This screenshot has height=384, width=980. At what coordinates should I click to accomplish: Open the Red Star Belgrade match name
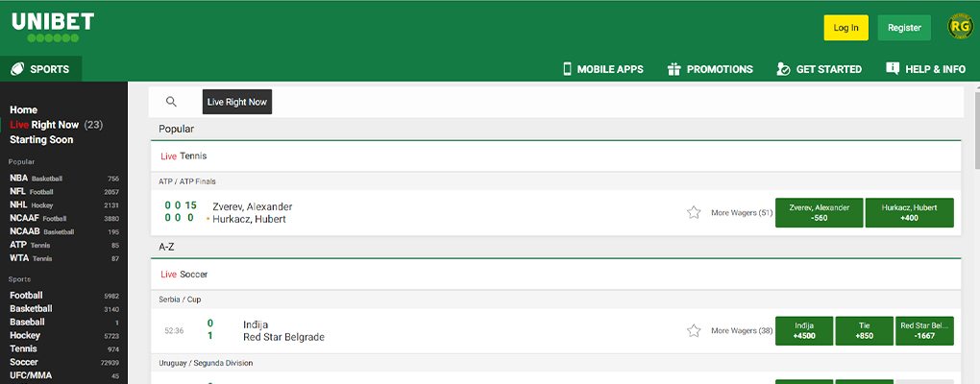[x=283, y=338]
